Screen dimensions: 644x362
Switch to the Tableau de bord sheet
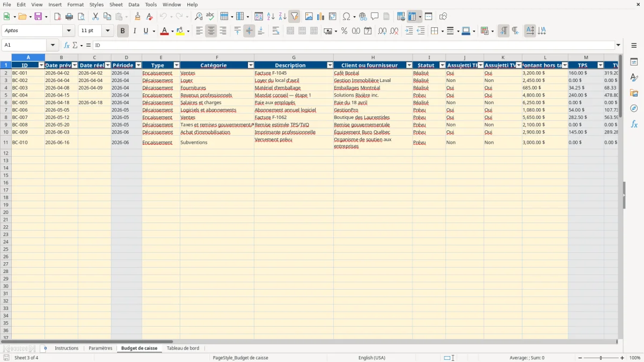[182, 348]
